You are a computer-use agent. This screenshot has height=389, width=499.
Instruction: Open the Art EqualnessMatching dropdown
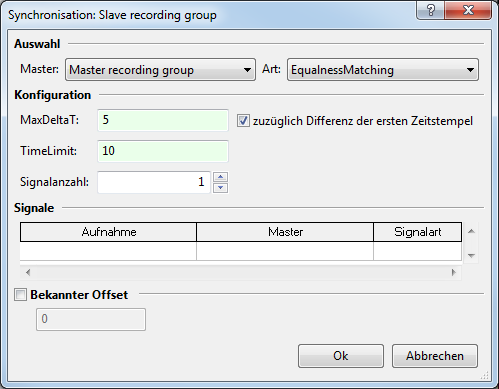point(383,70)
